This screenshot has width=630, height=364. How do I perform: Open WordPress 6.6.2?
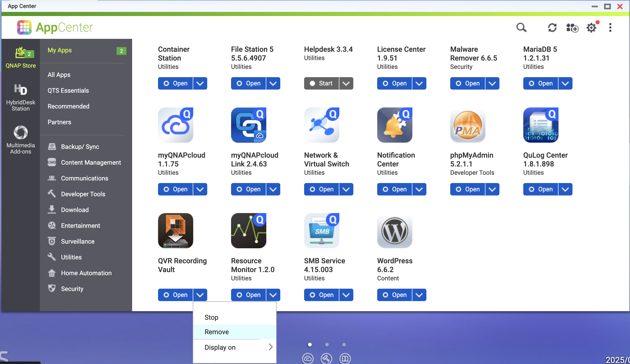[x=395, y=295]
